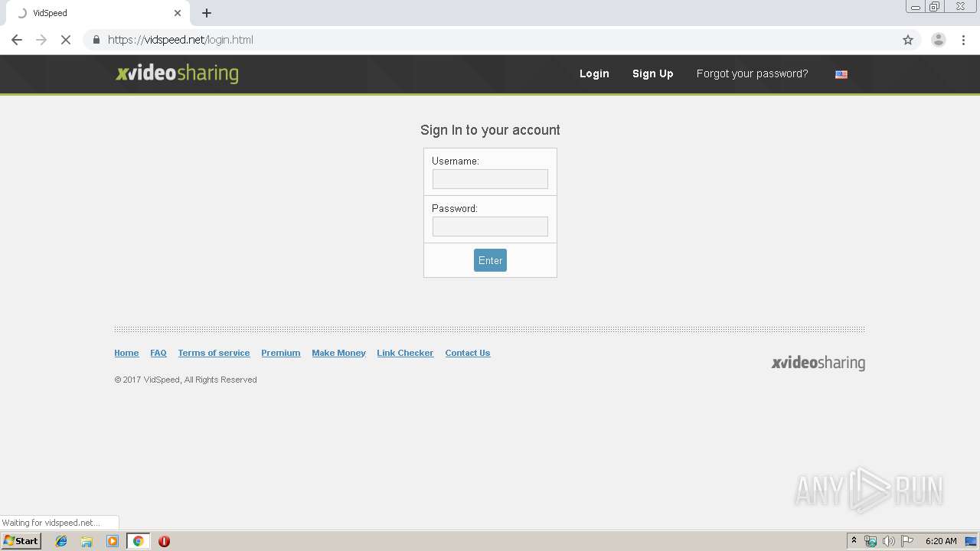View site info via the padlock icon
The image size is (980, 551).
pos(96,40)
